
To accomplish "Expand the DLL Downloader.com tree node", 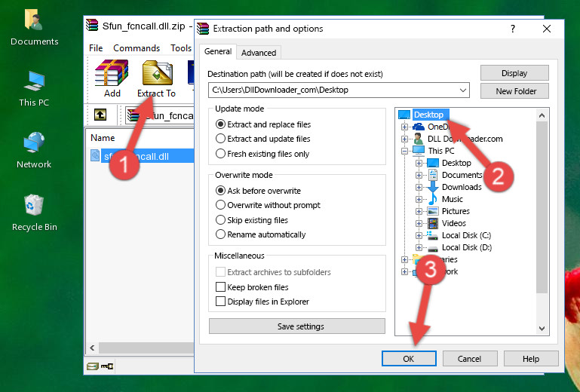I will [404, 139].
